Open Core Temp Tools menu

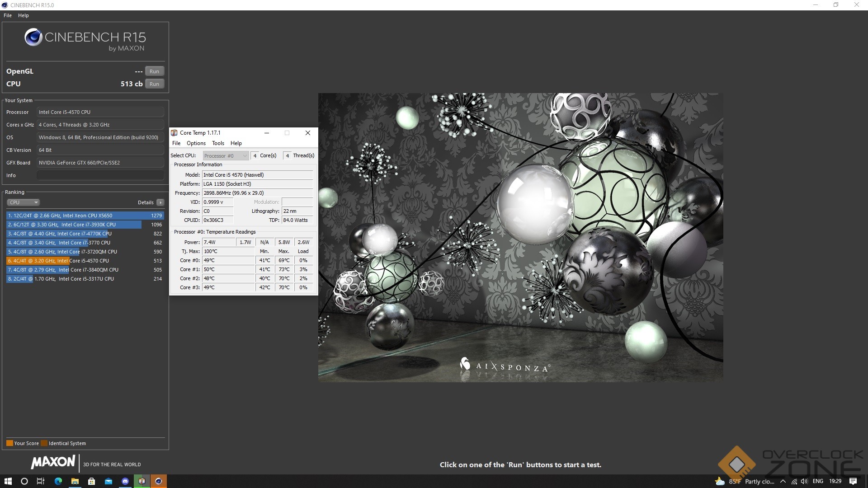pyautogui.click(x=218, y=143)
